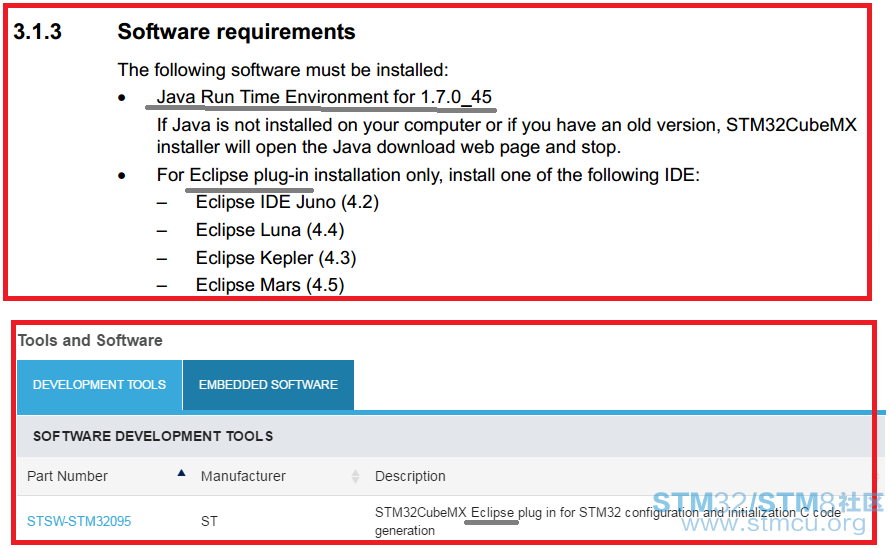This screenshot has width=890, height=548.
Task: Select the ST manufacturer cell
Action: tap(209, 521)
